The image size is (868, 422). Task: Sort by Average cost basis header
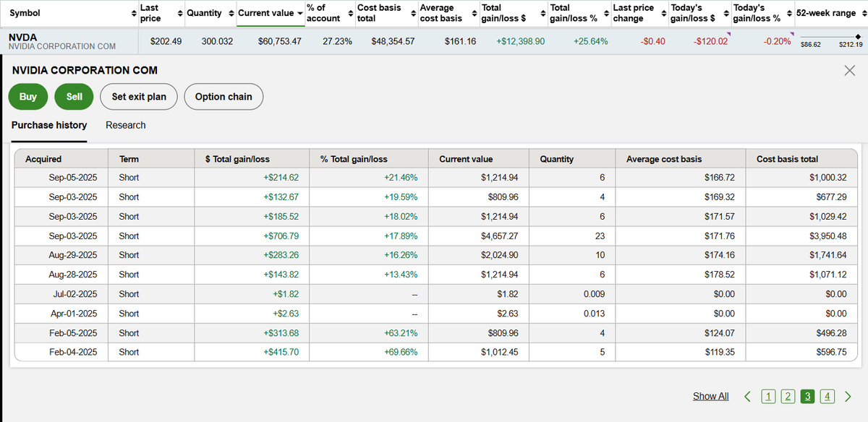pos(441,13)
